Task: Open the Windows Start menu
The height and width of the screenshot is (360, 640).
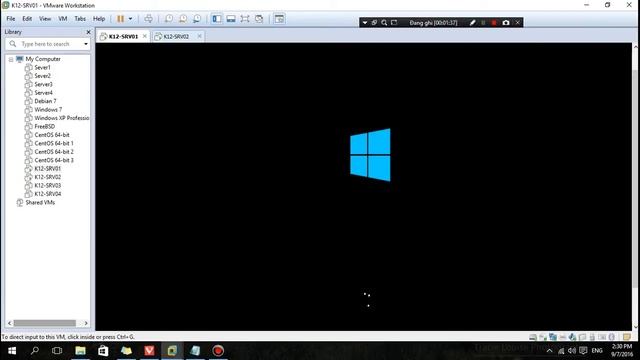Action: [12, 351]
